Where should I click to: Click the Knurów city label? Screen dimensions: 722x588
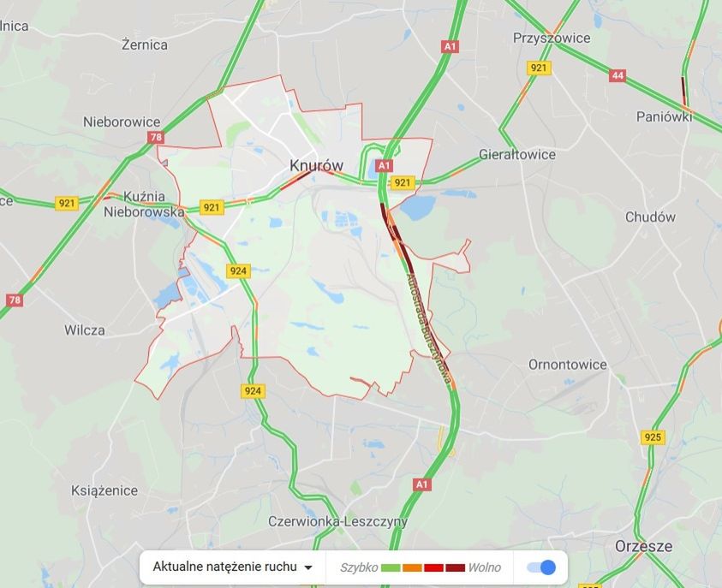[x=317, y=165]
